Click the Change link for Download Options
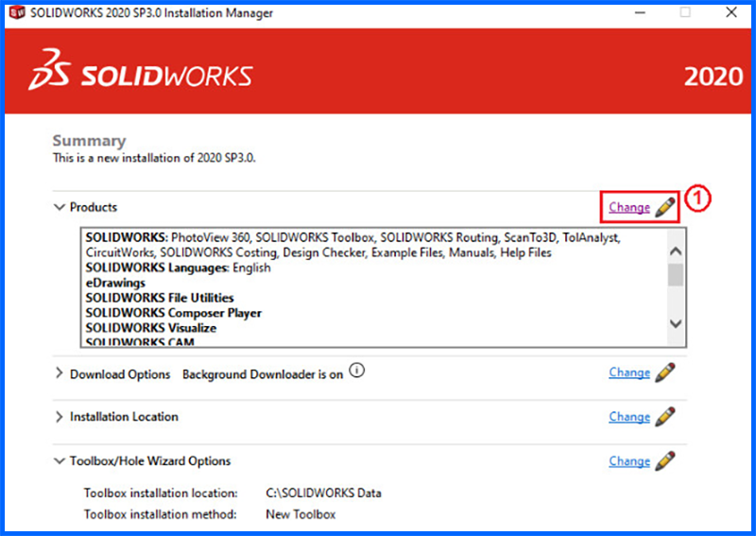 [629, 373]
